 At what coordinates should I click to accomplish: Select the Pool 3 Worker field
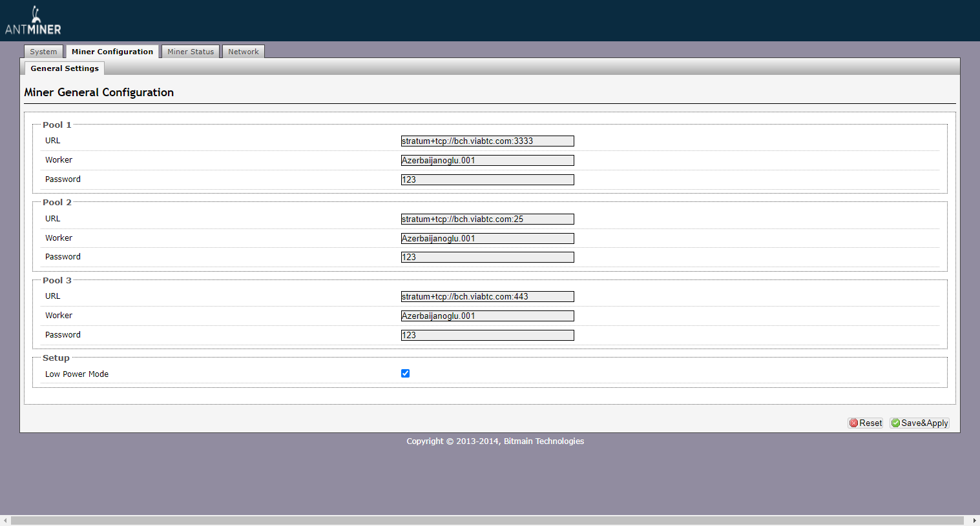click(x=487, y=316)
